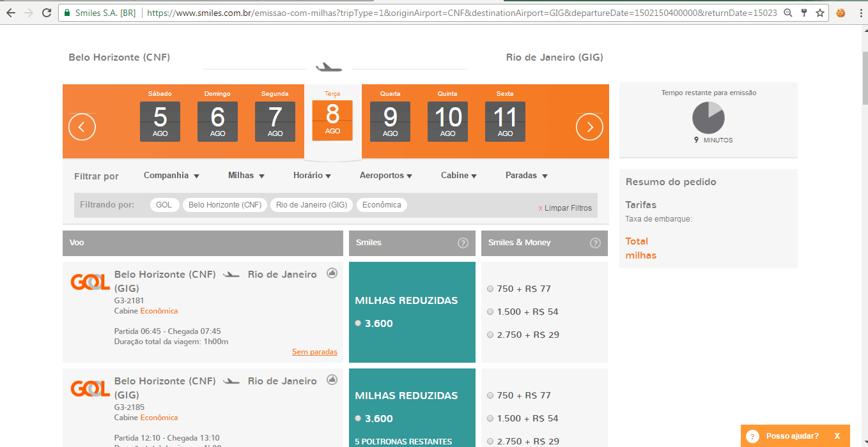
Task: Remove the GOL filter chip
Action: pos(164,205)
